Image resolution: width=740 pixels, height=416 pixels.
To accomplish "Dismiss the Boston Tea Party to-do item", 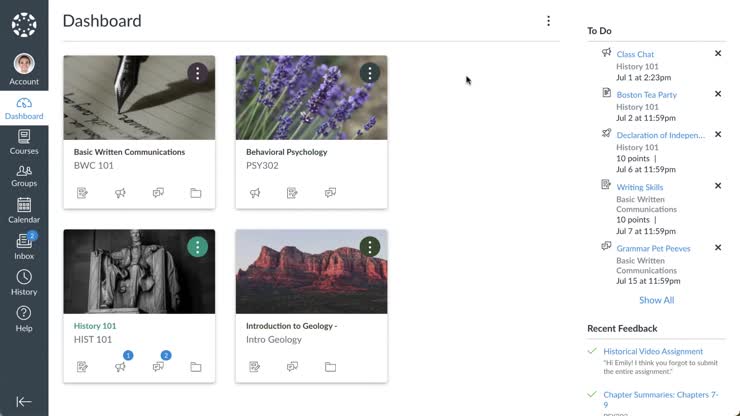I will click(718, 94).
